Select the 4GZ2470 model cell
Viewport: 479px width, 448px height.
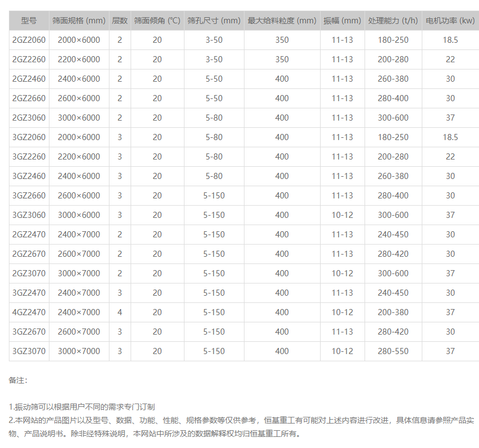(x=29, y=312)
